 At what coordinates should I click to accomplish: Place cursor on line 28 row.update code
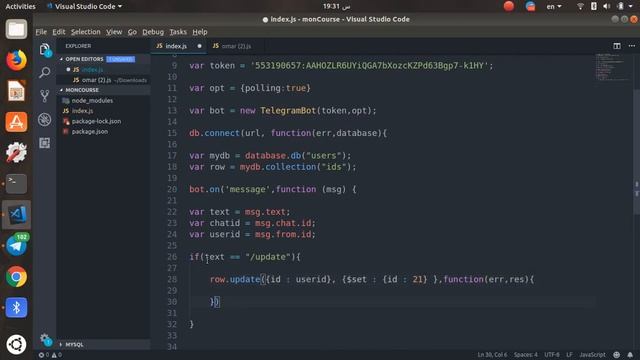371,279
